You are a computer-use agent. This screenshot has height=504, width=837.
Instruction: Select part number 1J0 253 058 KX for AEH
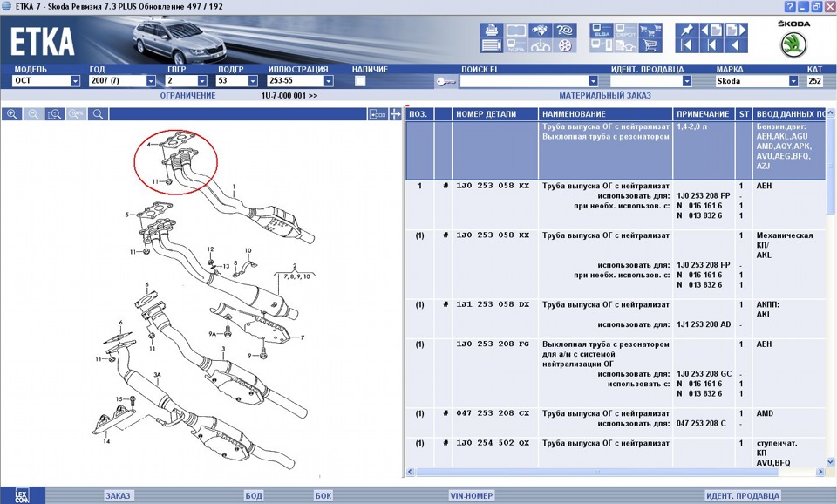point(492,186)
